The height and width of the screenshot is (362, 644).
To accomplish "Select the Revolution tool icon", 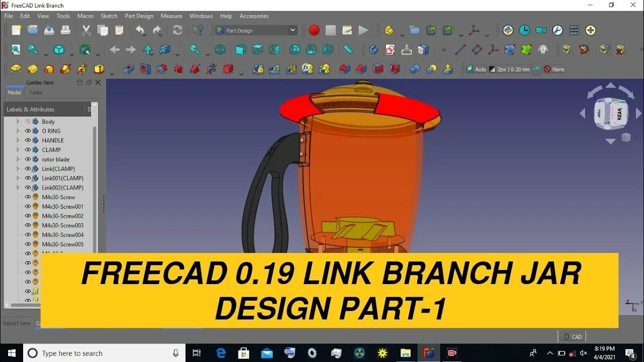I will click(33, 69).
